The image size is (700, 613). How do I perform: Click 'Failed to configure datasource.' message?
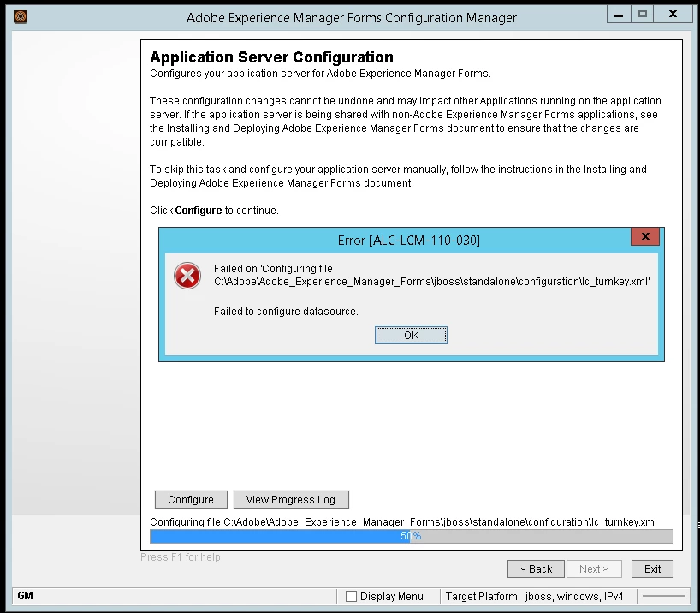286,312
